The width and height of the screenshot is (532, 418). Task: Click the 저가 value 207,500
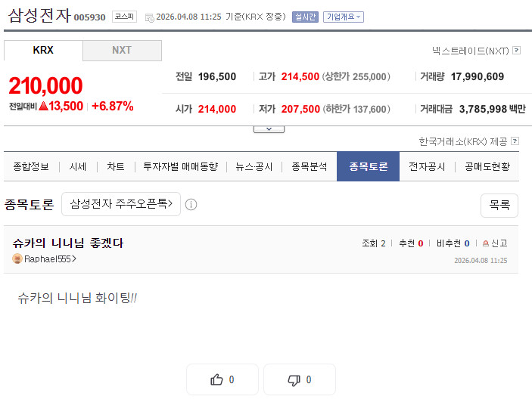click(300, 109)
